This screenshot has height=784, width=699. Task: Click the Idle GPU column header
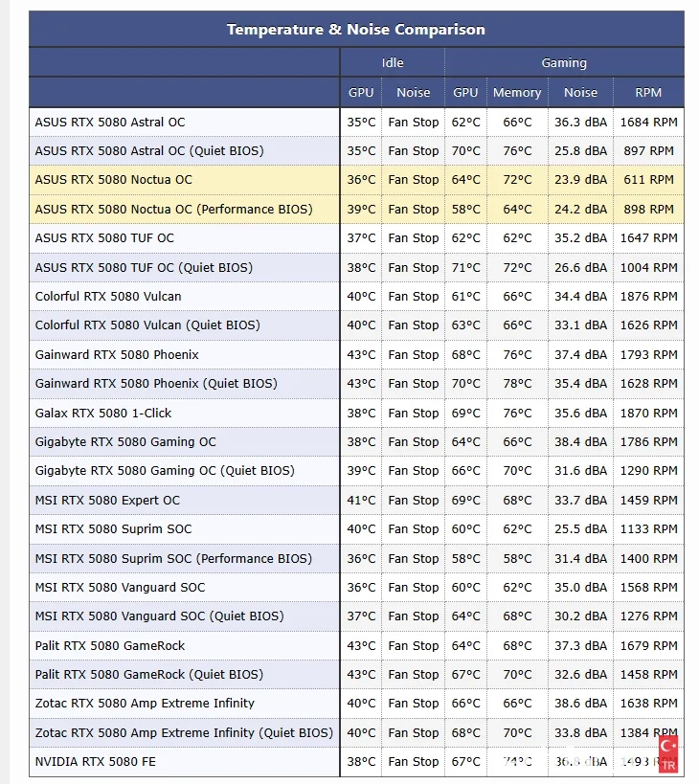(361, 93)
